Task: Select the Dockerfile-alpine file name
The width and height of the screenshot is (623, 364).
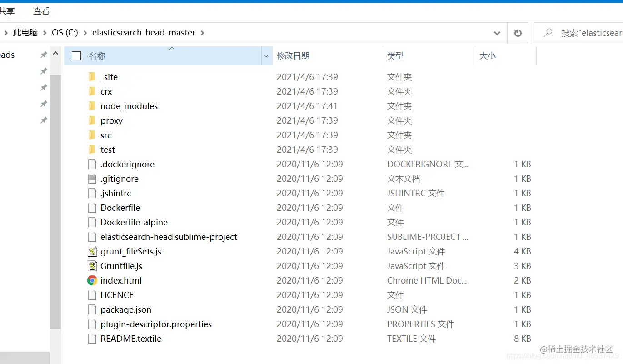Action: pyautogui.click(x=134, y=222)
